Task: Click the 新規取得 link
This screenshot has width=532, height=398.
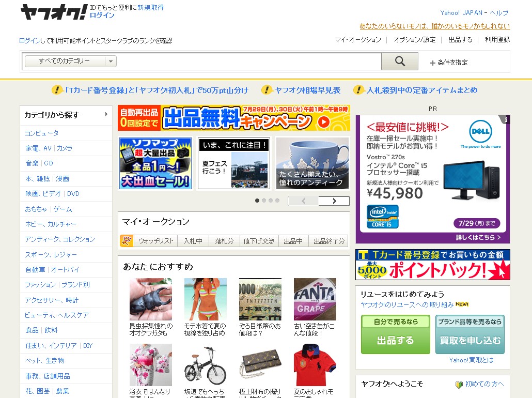Action: click(x=151, y=7)
